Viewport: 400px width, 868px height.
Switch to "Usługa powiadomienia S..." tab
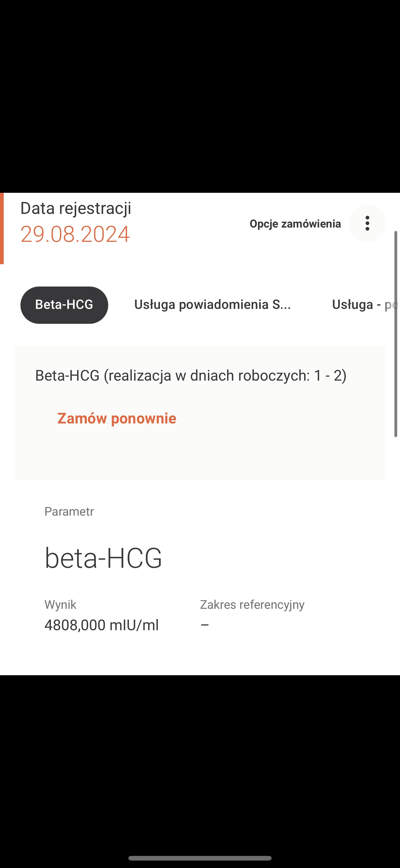(212, 305)
